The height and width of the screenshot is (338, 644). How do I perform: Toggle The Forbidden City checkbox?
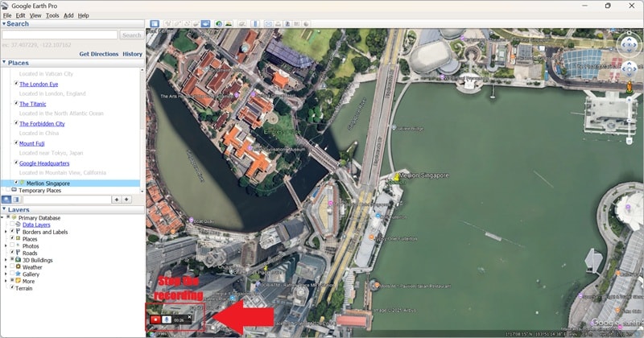click(x=16, y=123)
